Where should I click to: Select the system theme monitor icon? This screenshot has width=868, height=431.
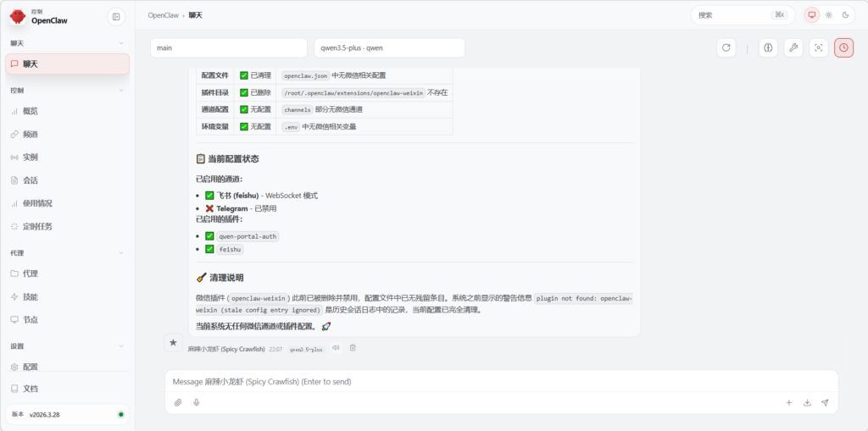tap(812, 15)
